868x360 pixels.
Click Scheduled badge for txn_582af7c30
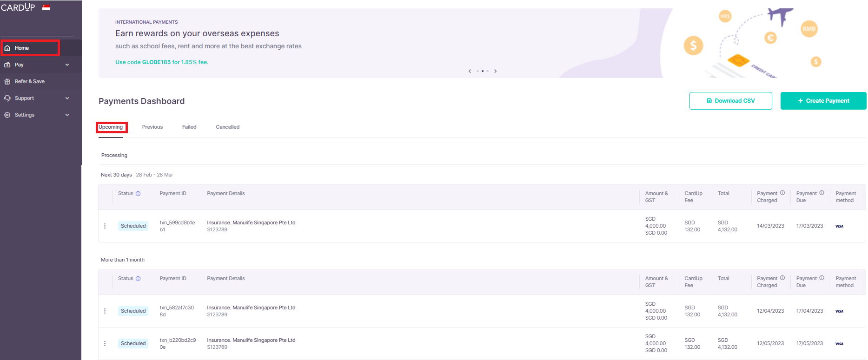(133, 311)
